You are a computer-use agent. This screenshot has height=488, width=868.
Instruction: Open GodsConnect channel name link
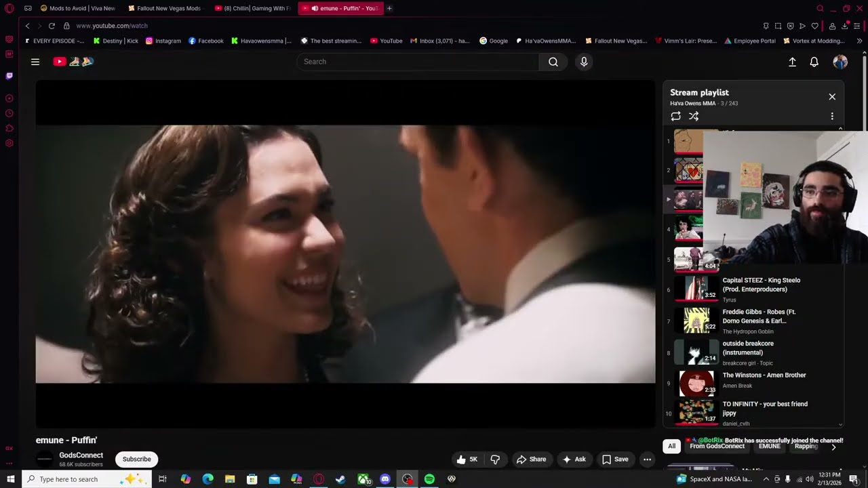tap(81, 455)
